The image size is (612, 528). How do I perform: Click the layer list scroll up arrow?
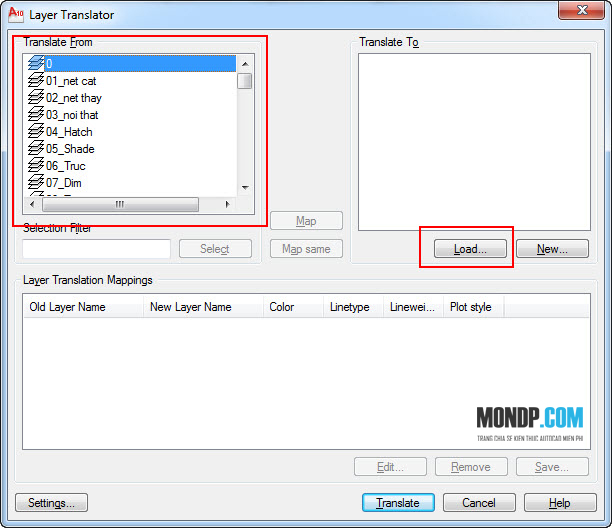pos(245,64)
